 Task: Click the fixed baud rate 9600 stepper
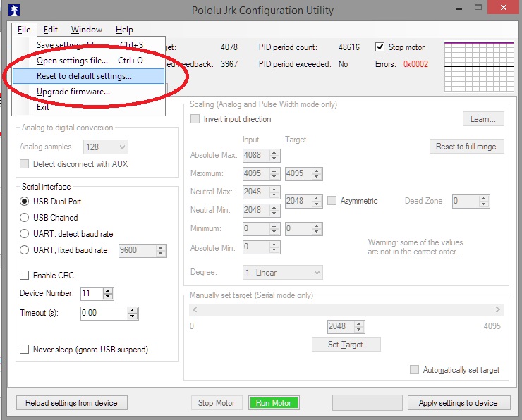coord(161,250)
